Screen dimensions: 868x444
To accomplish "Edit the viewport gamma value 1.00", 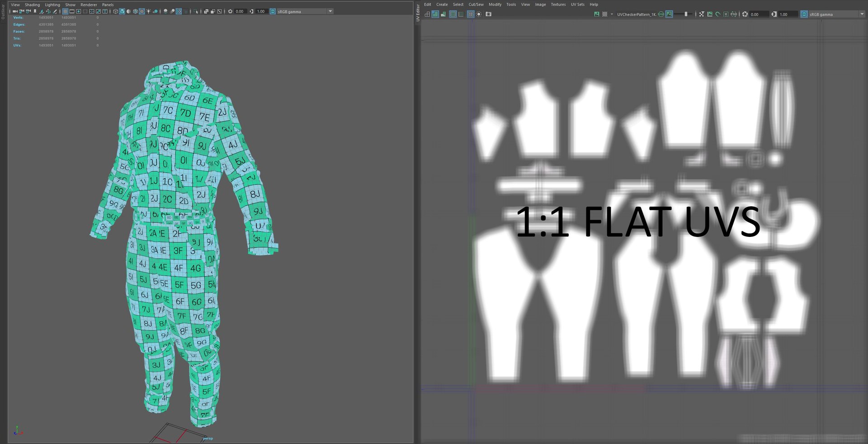I will point(262,11).
